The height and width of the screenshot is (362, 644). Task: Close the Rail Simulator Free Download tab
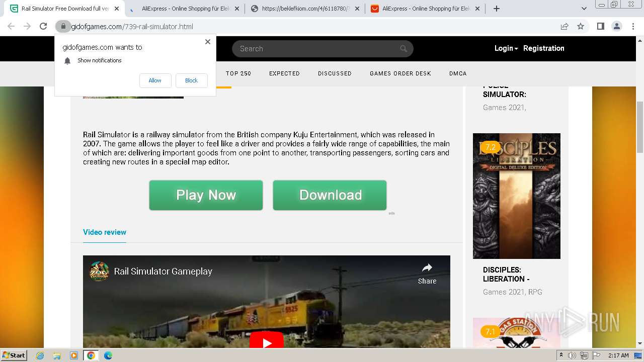pyautogui.click(x=117, y=9)
